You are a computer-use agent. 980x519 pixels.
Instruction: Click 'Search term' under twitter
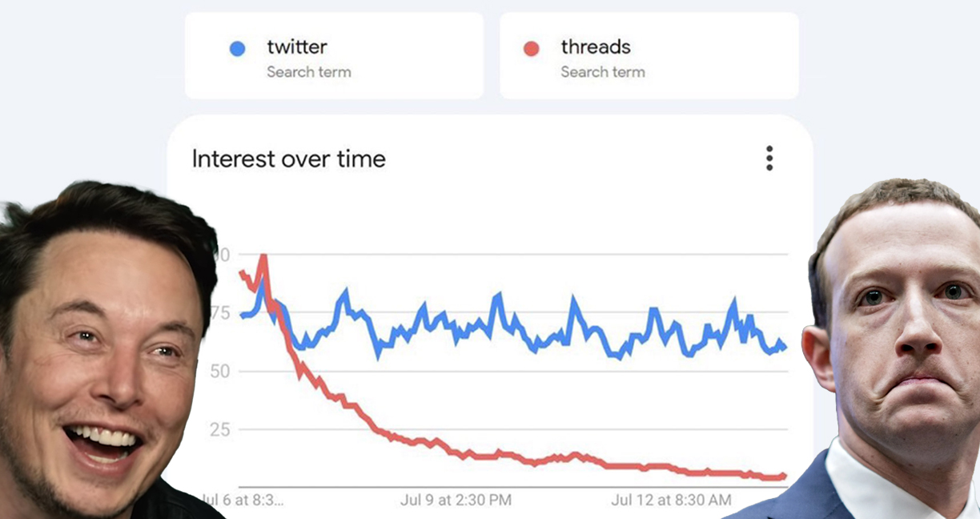tap(309, 72)
